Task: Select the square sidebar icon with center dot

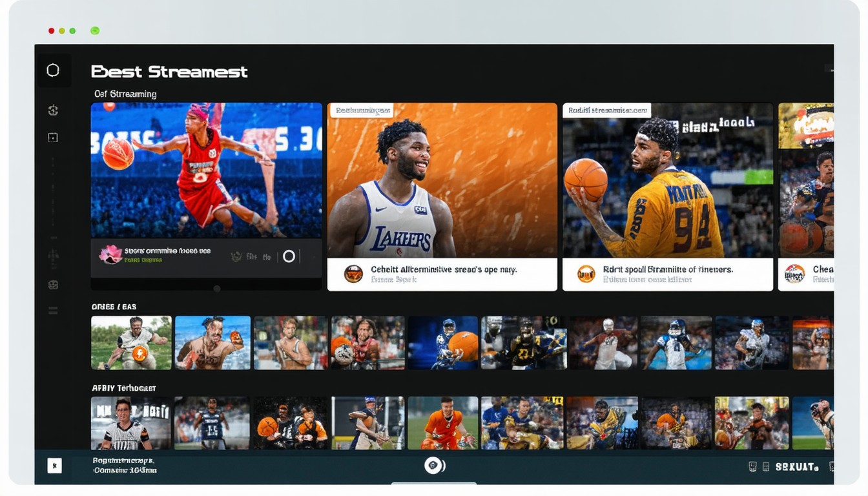Action: point(53,138)
